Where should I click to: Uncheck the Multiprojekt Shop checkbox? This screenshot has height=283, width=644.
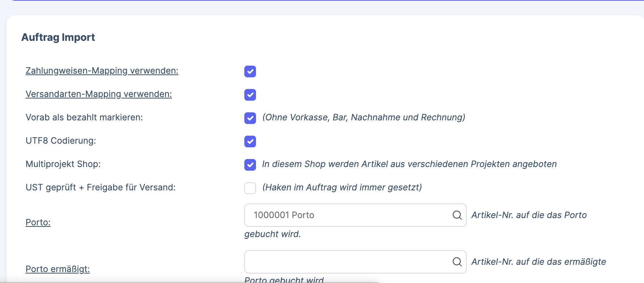click(250, 165)
